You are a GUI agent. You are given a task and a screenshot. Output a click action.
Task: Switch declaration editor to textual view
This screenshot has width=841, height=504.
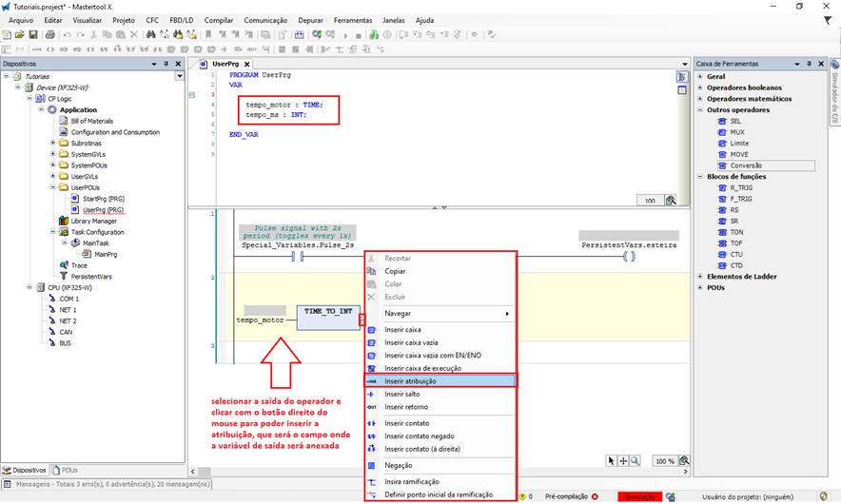tap(682, 76)
